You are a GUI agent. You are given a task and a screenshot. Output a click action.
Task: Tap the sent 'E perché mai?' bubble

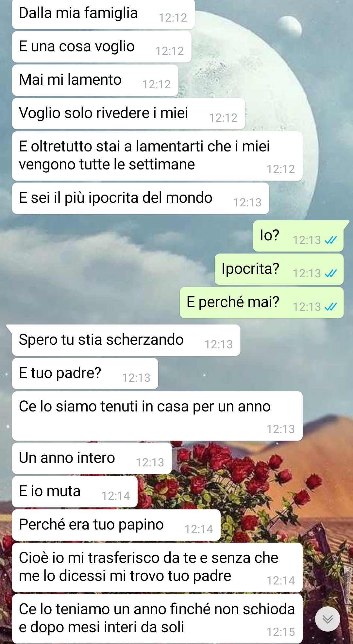(x=261, y=303)
